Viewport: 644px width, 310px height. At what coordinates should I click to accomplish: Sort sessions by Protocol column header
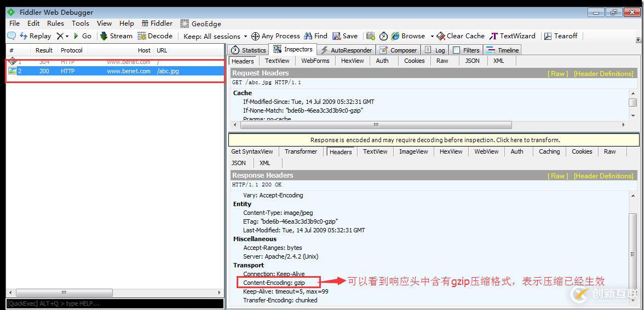tap(72, 50)
